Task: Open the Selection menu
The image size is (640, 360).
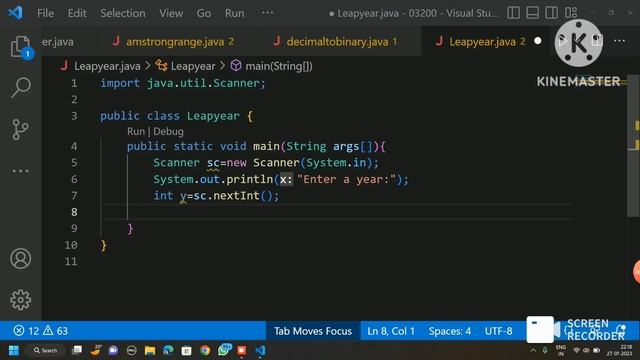Action: tap(123, 13)
